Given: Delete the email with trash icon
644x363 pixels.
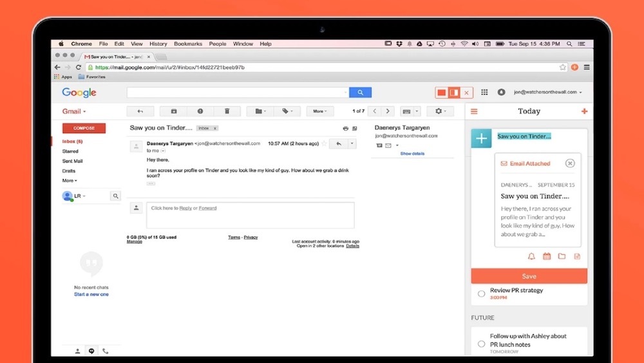Looking at the screenshot, I should (x=227, y=111).
